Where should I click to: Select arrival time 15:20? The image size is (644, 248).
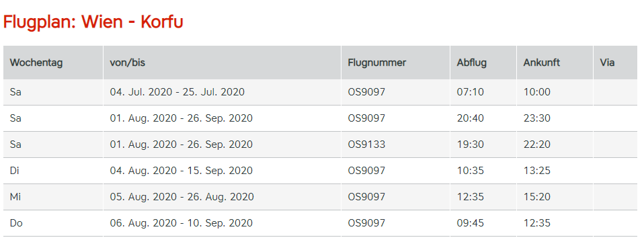click(537, 197)
